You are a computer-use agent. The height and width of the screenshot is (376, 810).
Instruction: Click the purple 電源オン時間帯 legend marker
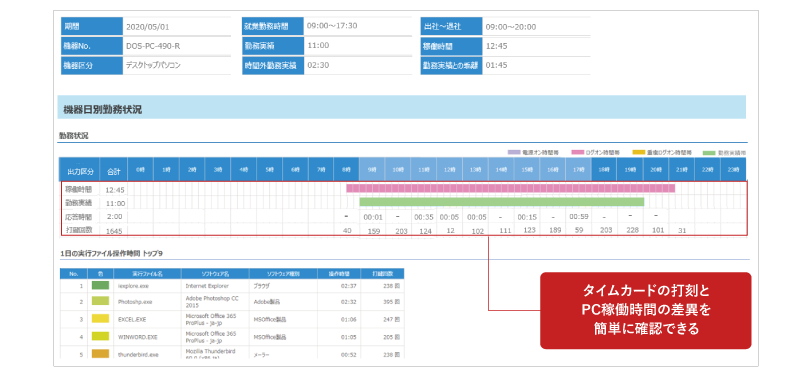(x=515, y=153)
